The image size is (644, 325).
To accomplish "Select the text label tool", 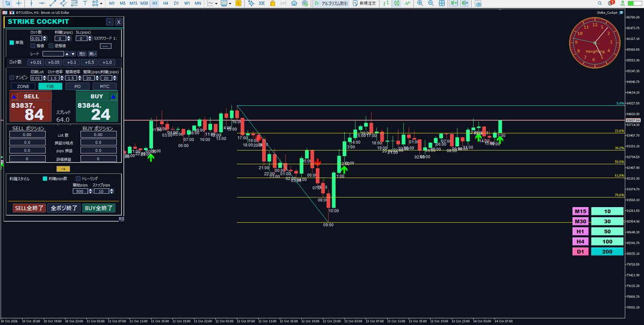I will tap(85, 3).
